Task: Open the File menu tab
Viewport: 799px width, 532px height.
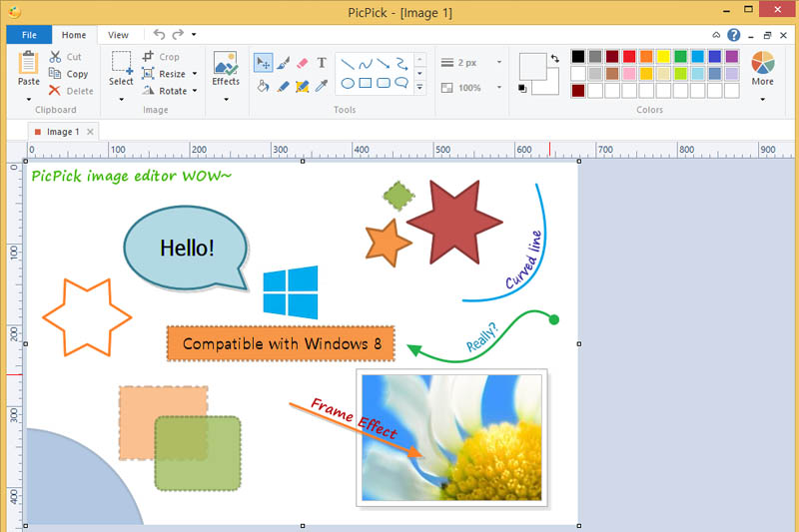Action: tap(29, 35)
